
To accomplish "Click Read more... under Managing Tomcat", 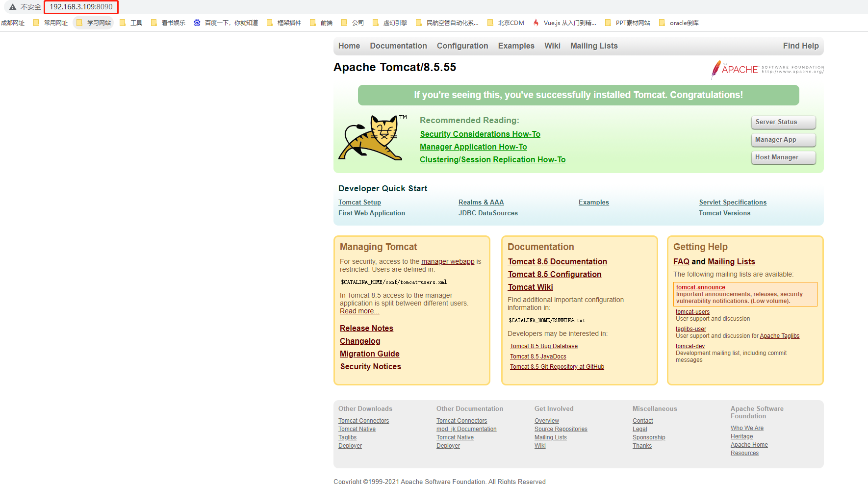I will coord(359,311).
